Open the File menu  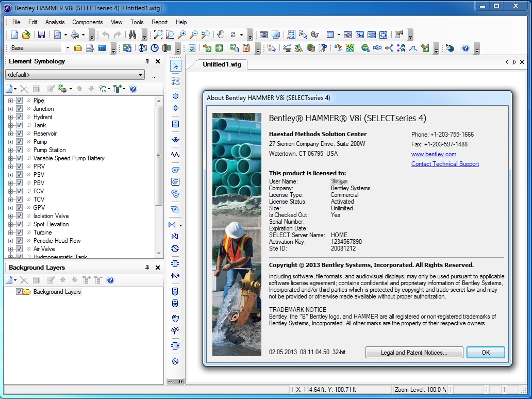(x=16, y=22)
